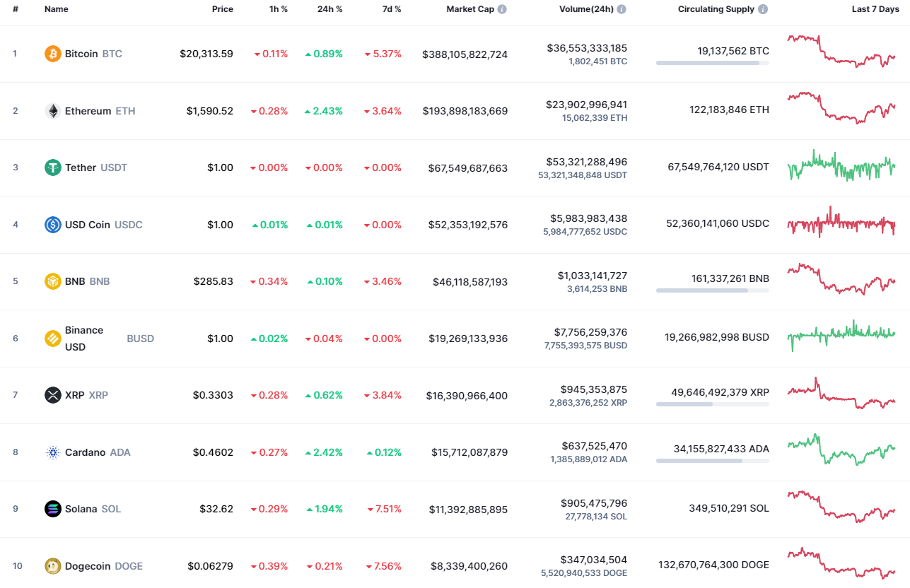Select the Ethereum diamond logo

click(51, 110)
